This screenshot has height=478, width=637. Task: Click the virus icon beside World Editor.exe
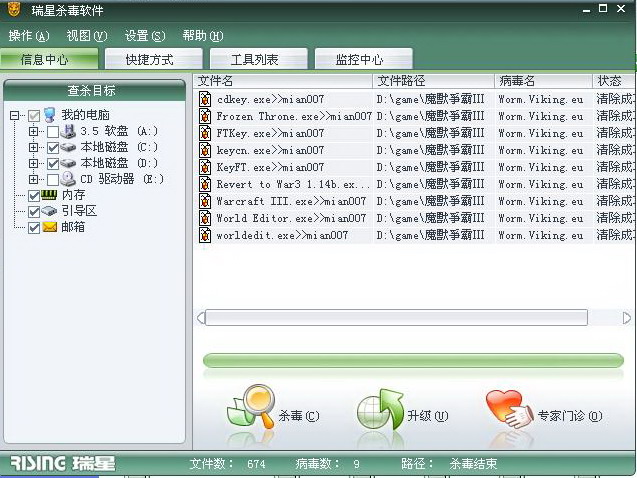click(x=205, y=218)
